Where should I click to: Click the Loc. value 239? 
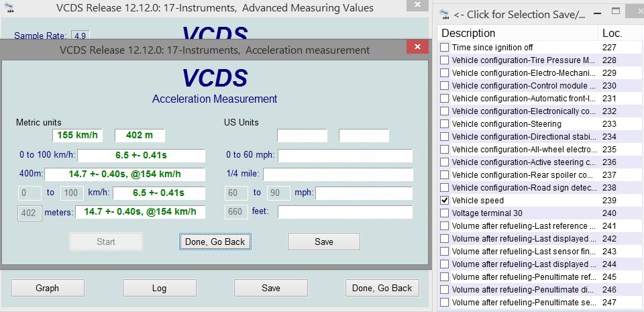click(x=610, y=201)
